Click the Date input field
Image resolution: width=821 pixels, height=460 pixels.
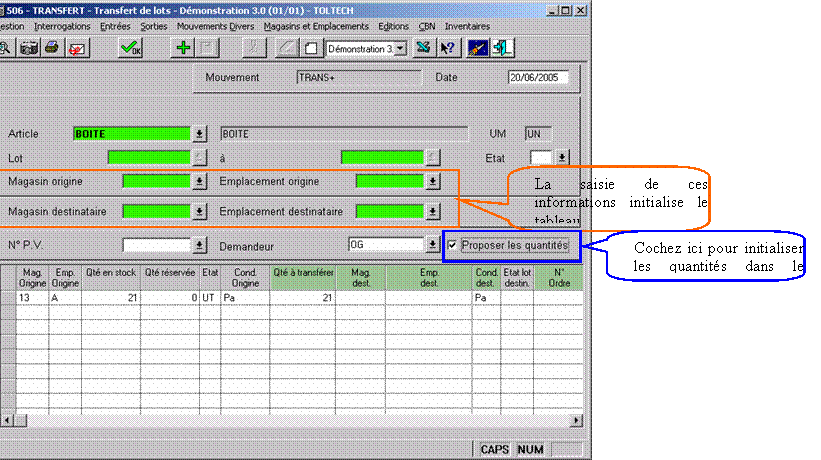click(x=538, y=77)
